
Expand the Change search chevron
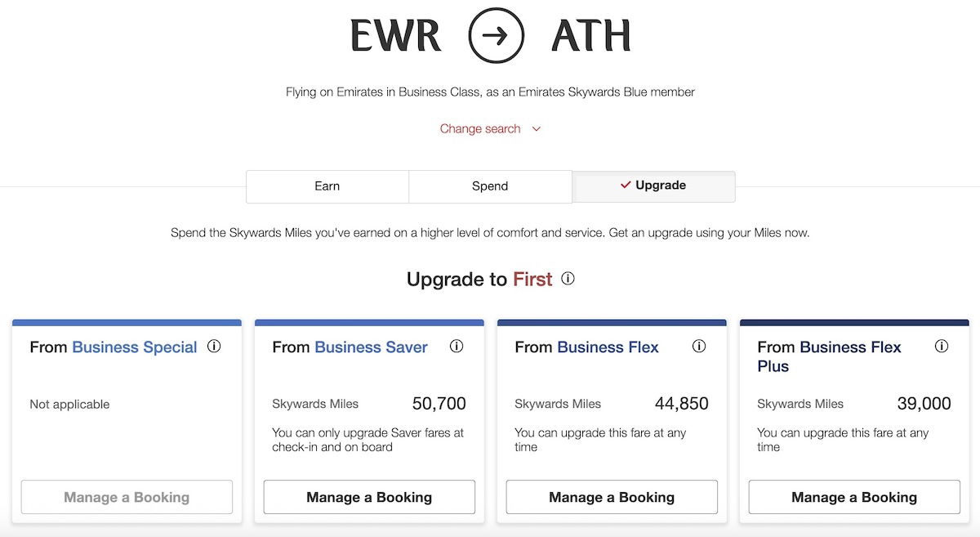click(x=537, y=129)
